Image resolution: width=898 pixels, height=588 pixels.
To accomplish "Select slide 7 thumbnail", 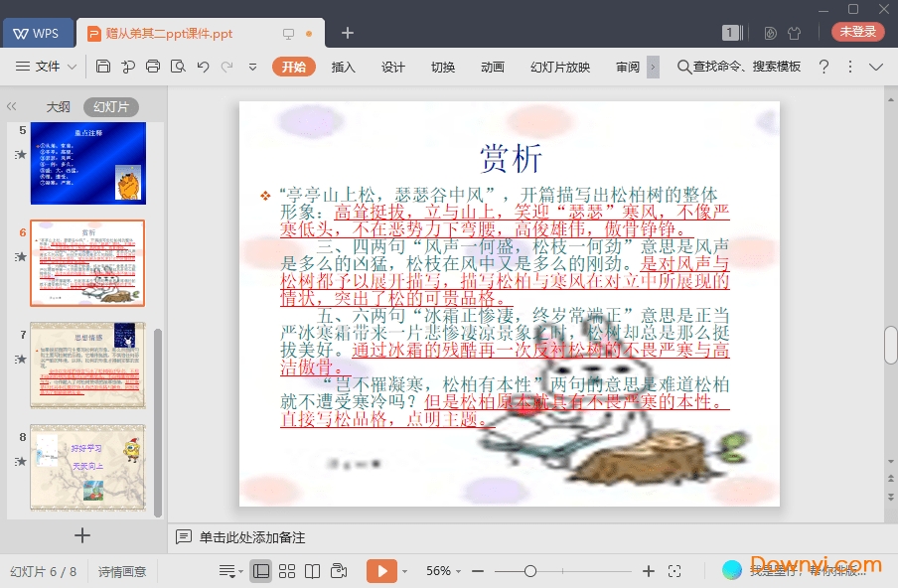I will pos(87,366).
